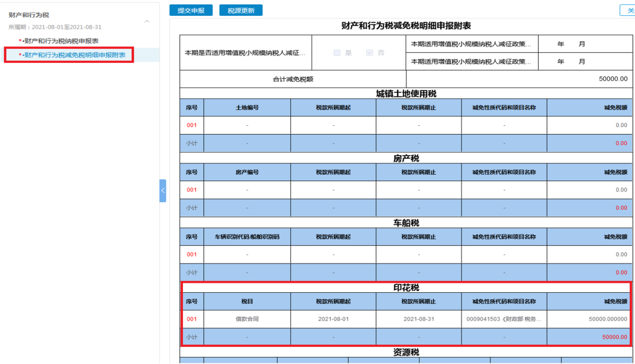This screenshot has height=364, width=635.
Task: Click the 财产和行为税 sidebar header
Action: tap(29, 15)
